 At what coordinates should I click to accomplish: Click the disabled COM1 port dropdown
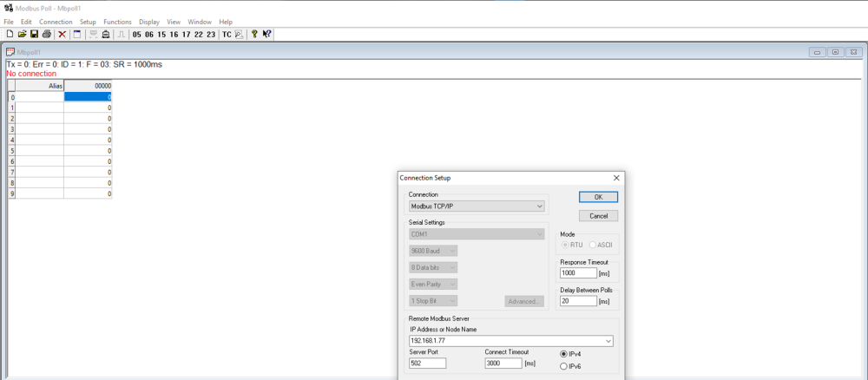[477, 234]
